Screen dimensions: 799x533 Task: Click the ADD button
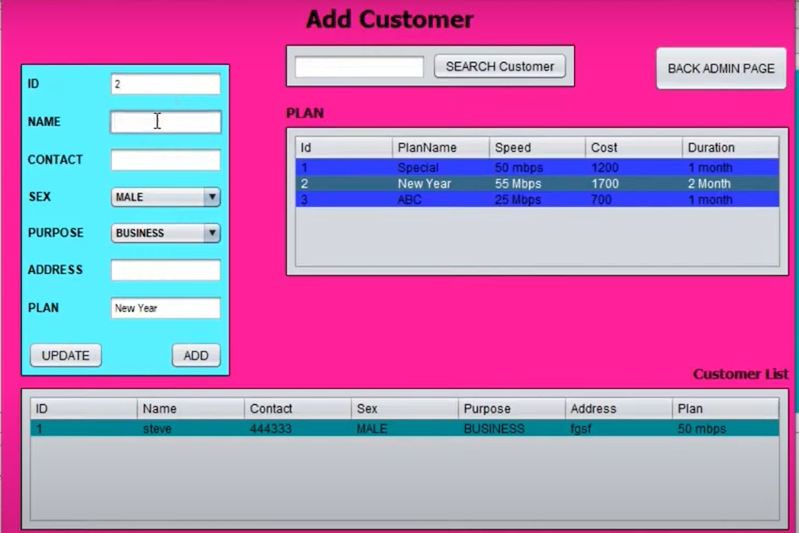coord(196,355)
